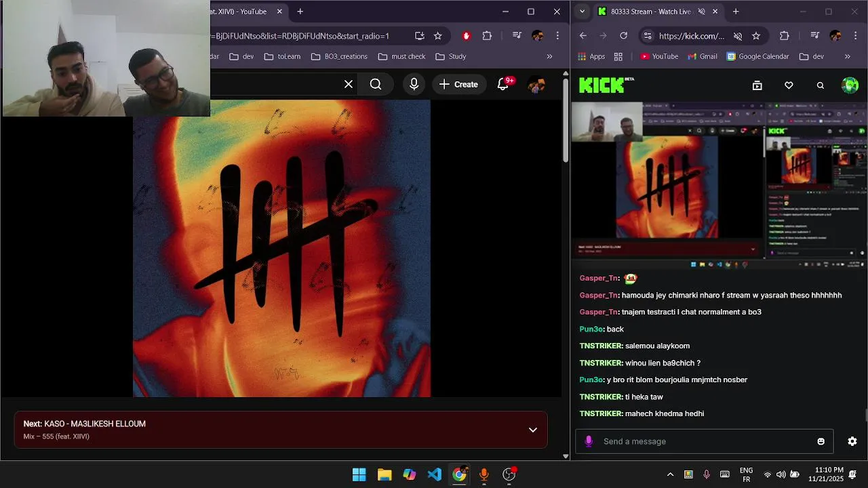Click the 555 album art video
Image resolution: width=868 pixels, height=488 pixels.
tap(281, 248)
